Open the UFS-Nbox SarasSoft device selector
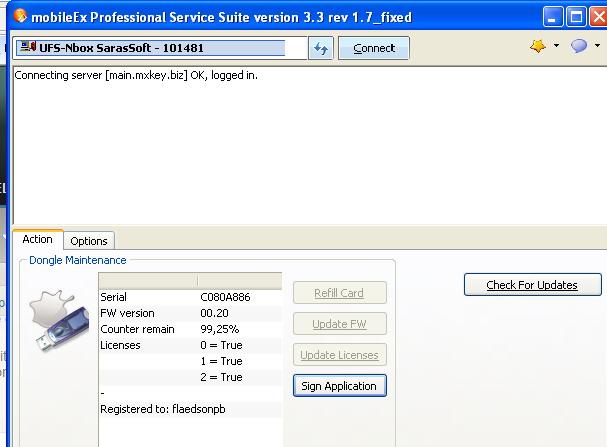 [160, 48]
